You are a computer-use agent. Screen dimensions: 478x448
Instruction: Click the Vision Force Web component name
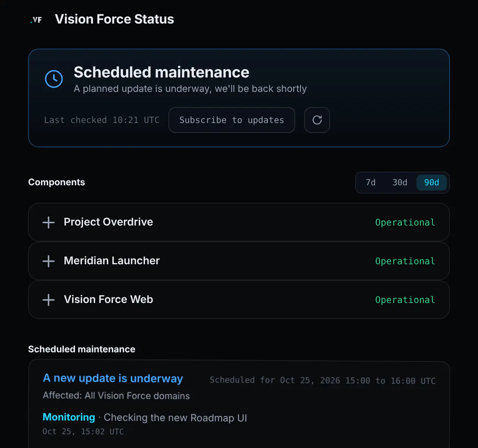[108, 300]
